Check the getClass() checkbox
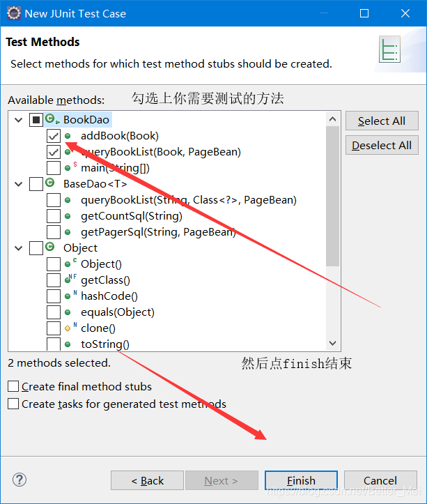The width and height of the screenshot is (427, 504). click(x=54, y=280)
